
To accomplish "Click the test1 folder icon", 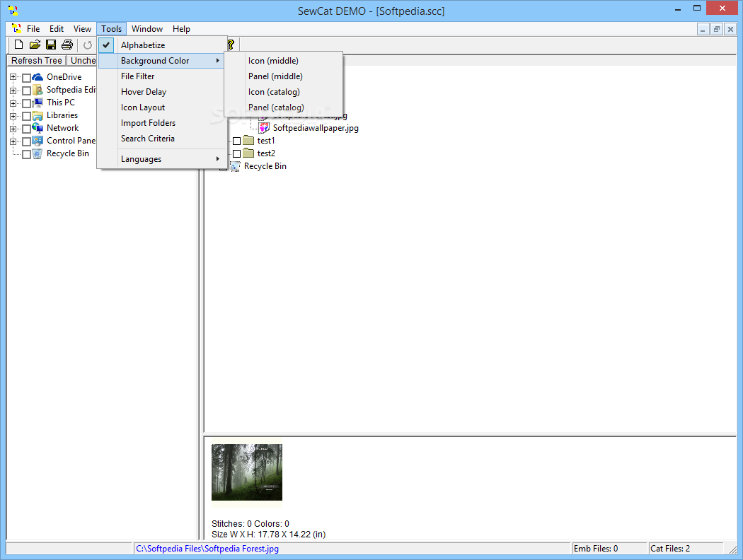I will 249,140.
